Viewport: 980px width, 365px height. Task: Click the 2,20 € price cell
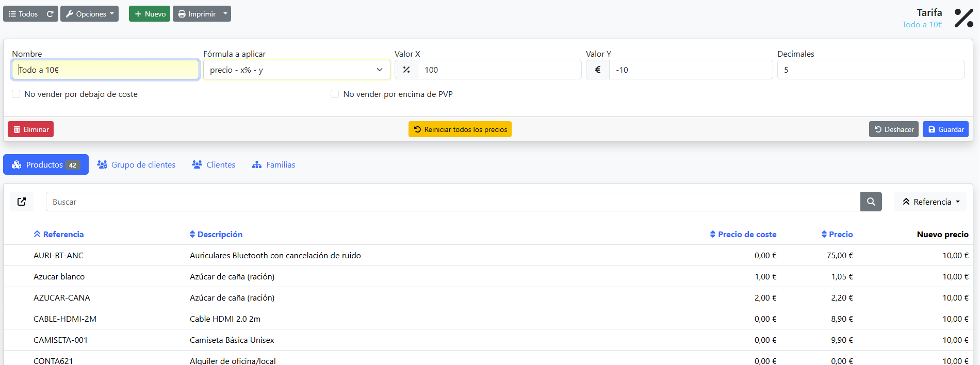coord(842,297)
